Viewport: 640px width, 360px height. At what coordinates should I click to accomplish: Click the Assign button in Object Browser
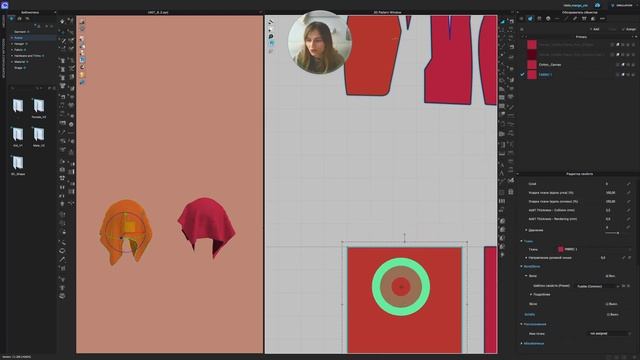coord(629,29)
